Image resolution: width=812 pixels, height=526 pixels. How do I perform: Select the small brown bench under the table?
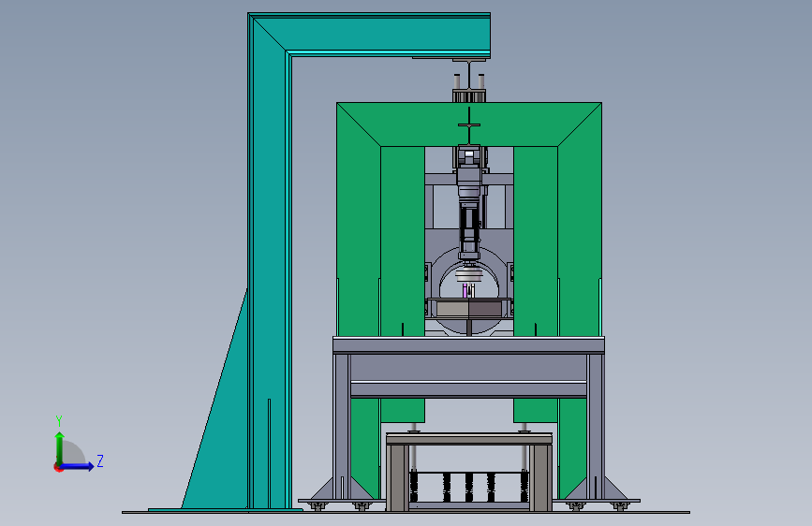tap(469, 471)
